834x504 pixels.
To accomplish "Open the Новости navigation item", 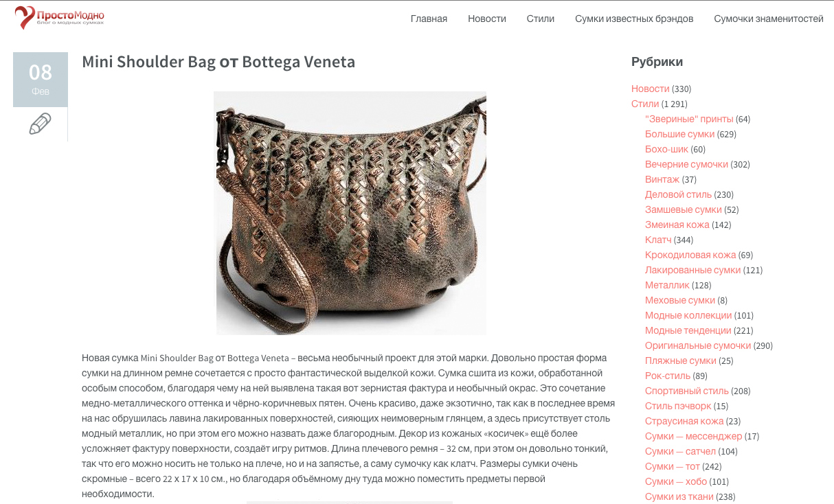I will (x=487, y=19).
